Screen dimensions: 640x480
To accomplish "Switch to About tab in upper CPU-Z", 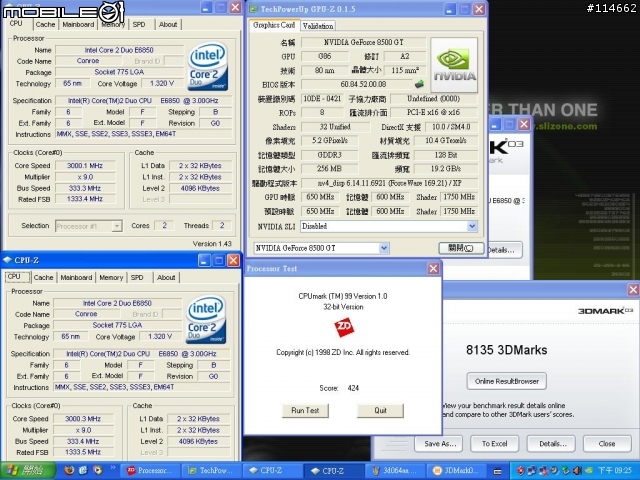I will click(168, 24).
